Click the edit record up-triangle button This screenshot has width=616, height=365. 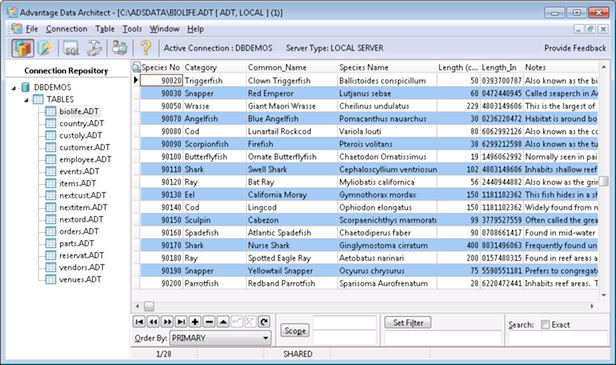pyautogui.click(x=223, y=322)
